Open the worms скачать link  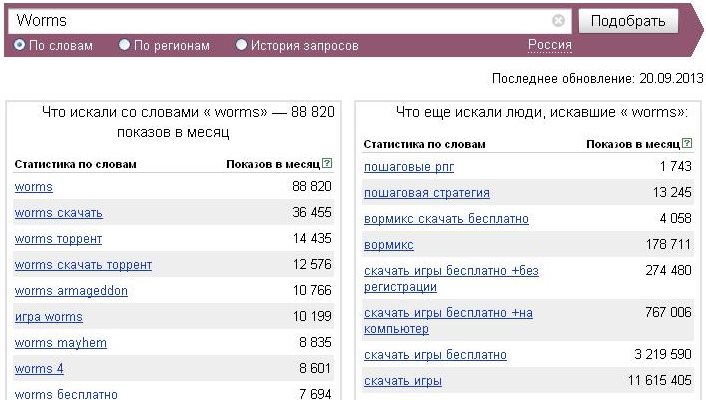tap(59, 213)
